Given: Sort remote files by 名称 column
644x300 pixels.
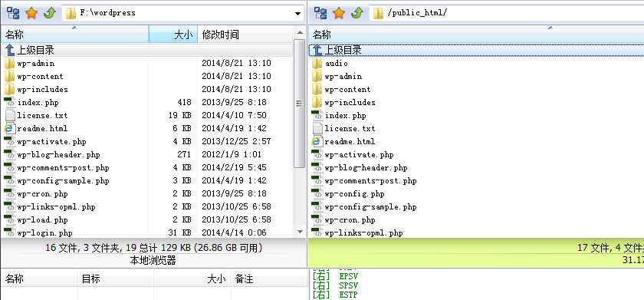Looking at the screenshot, I should pyautogui.click(x=476, y=35).
